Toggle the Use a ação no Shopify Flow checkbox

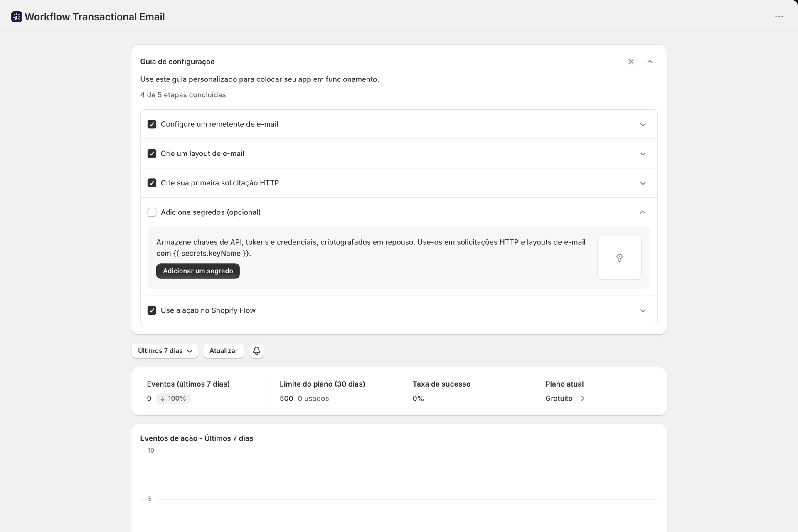coord(152,310)
